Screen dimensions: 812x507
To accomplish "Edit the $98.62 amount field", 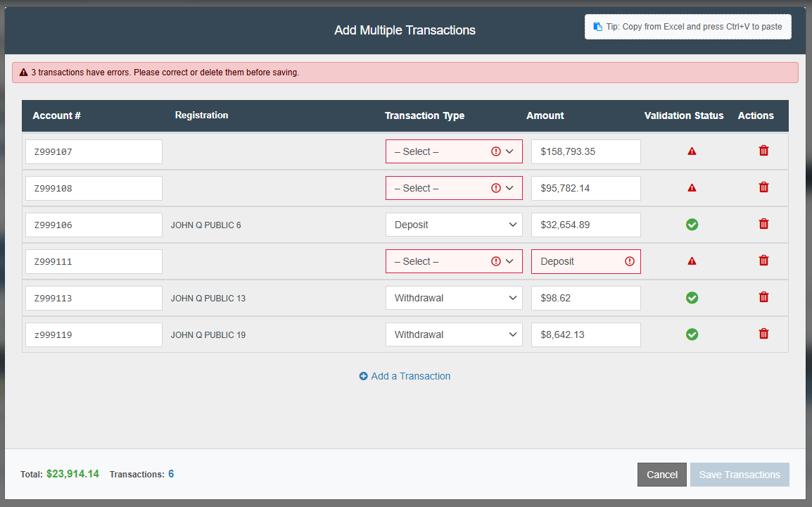I will (x=585, y=298).
